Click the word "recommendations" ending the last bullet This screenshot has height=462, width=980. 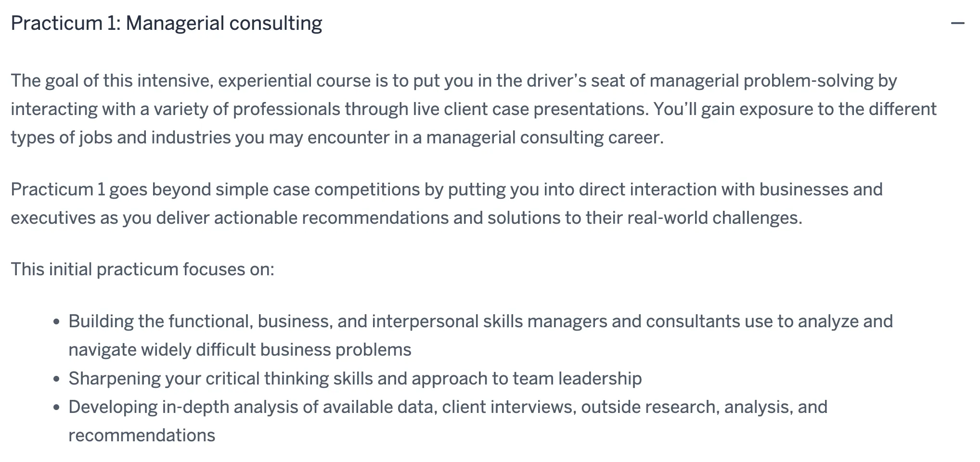click(x=142, y=435)
